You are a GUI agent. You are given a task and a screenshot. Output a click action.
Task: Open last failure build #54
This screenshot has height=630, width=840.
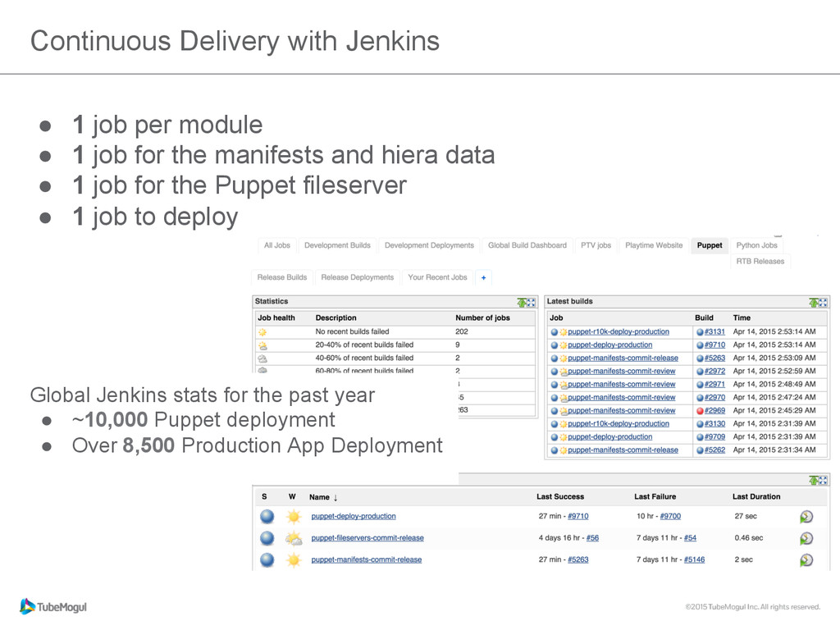click(x=690, y=538)
